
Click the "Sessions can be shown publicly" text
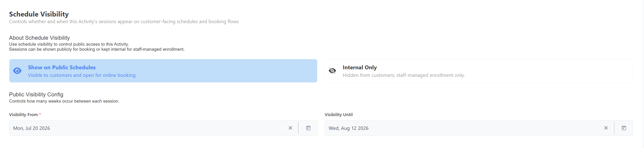tap(97, 49)
